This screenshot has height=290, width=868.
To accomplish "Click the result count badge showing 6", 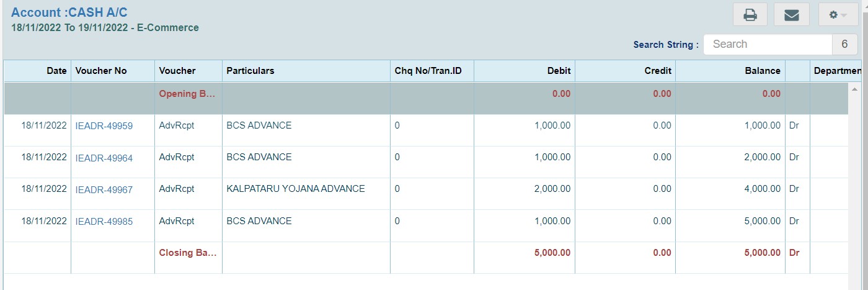I will [844, 44].
